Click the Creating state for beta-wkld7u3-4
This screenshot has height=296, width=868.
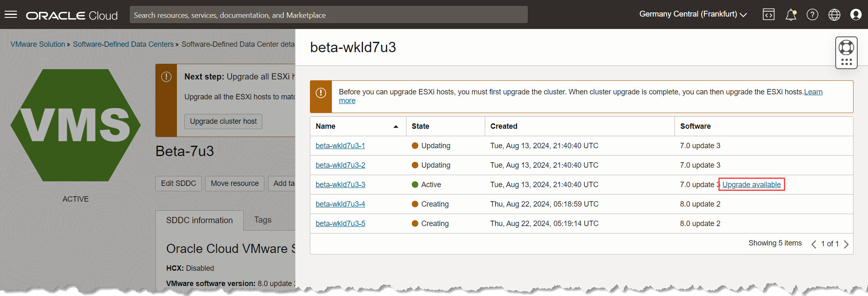click(x=430, y=204)
